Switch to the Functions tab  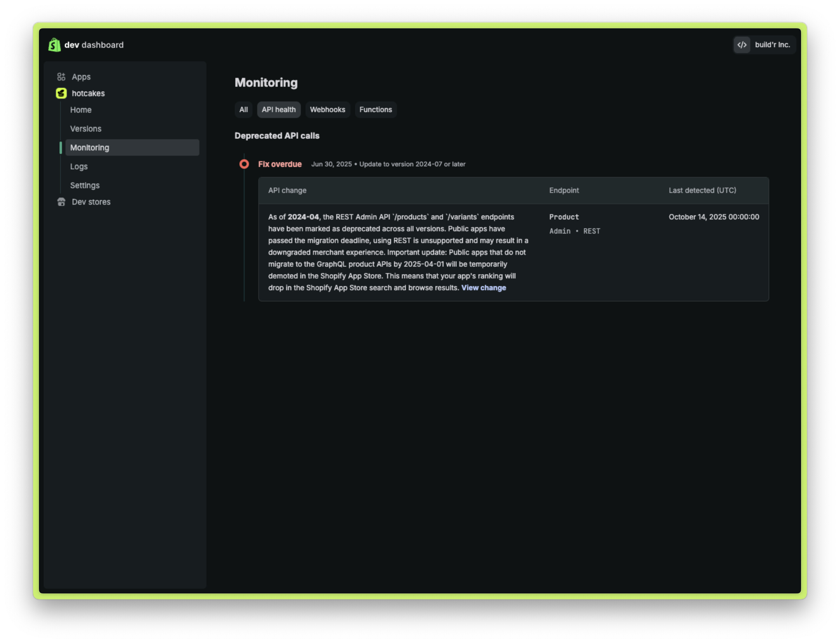tap(375, 110)
